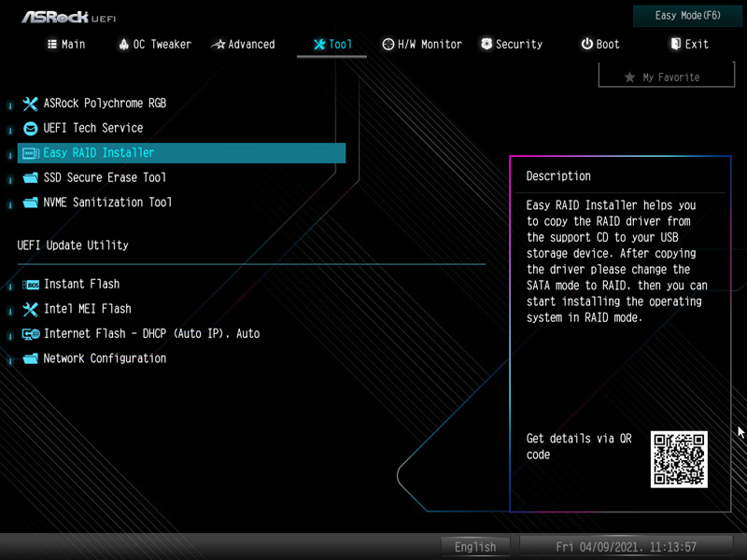The height and width of the screenshot is (560, 747).
Task: Change the English language setting
Action: (x=475, y=547)
